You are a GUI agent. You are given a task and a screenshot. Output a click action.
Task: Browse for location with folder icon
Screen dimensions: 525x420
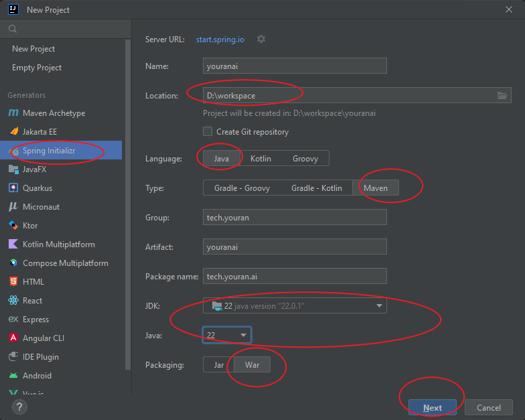pos(502,95)
